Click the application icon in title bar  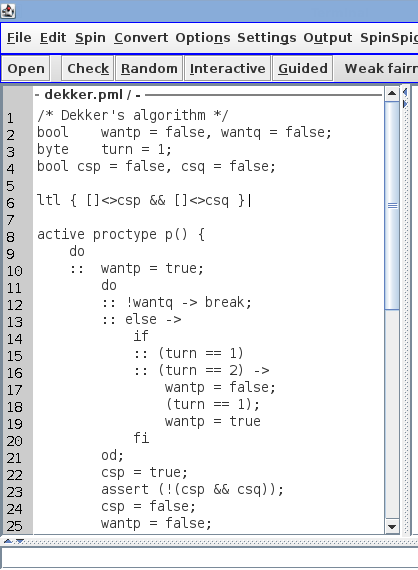point(8,11)
